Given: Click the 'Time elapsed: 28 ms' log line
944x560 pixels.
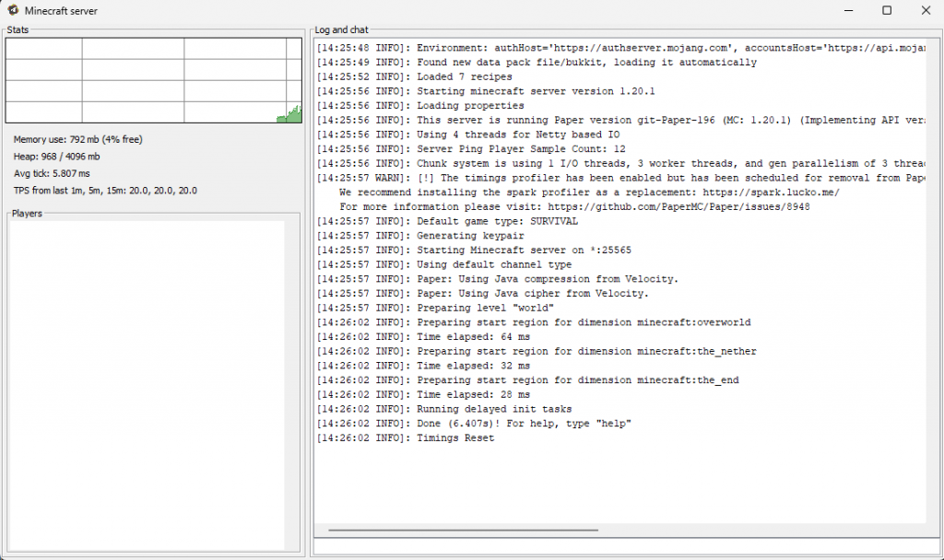Looking at the screenshot, I should [423, 394].
